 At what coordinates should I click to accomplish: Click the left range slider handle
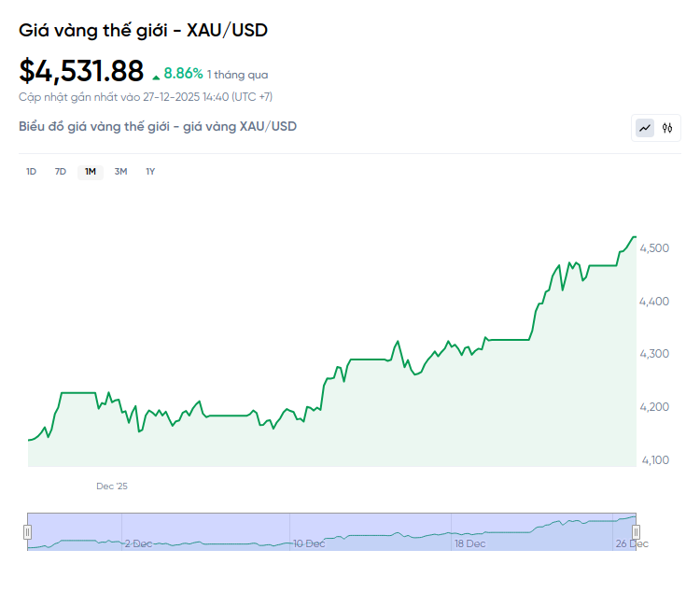click(x=27, y=532)
